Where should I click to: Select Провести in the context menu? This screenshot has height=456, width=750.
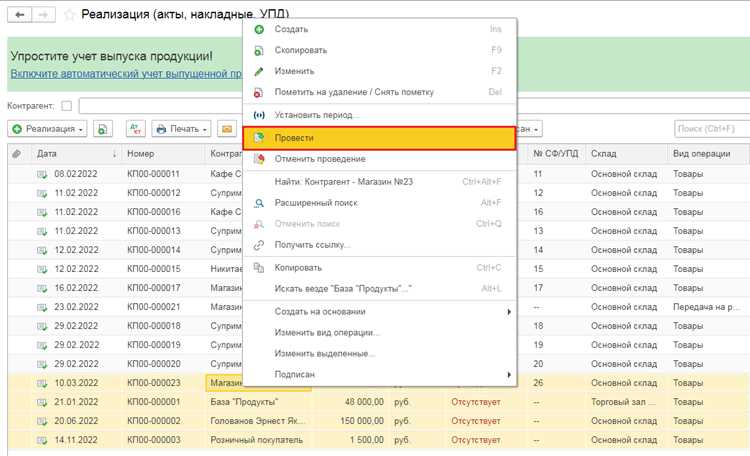(x=380, y=138)
